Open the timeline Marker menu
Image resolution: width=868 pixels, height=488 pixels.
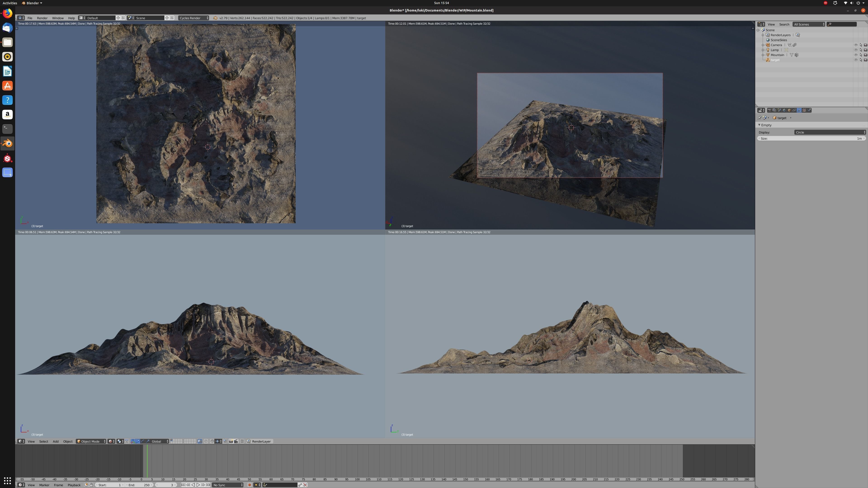(x=44, y=485)
